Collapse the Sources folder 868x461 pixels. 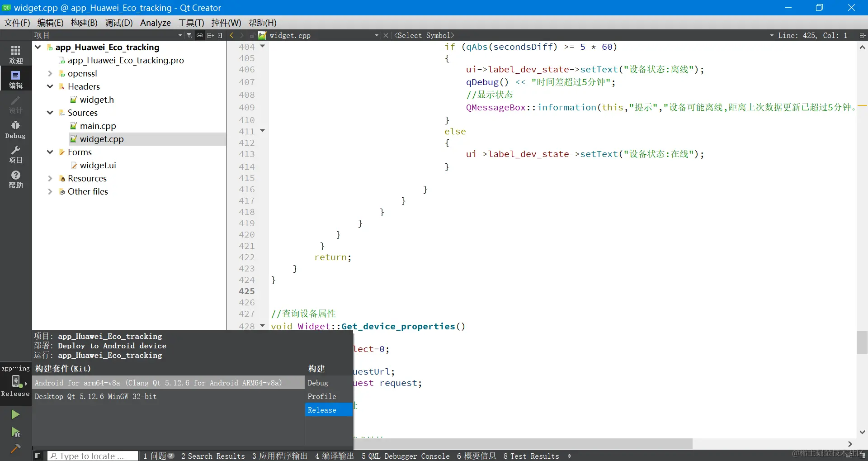(50, 113)
